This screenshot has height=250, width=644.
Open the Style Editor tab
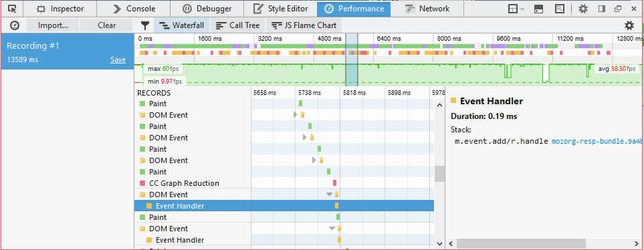280,8
